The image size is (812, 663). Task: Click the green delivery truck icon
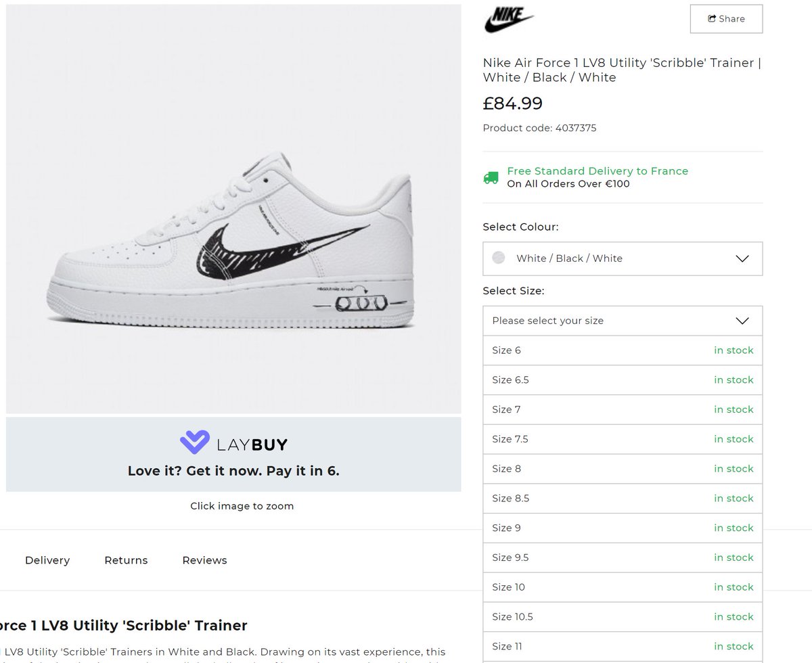click(491, 177)
